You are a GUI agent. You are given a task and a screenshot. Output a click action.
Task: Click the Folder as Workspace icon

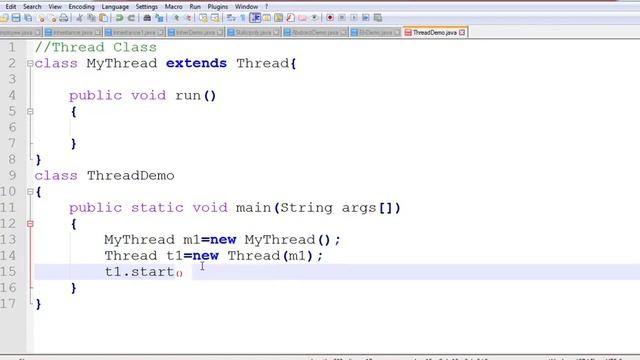coord(302,18)
